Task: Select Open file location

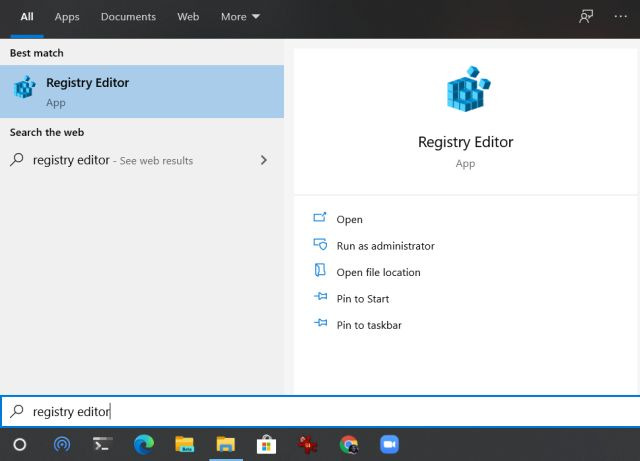Action: (x=378, y=272)
